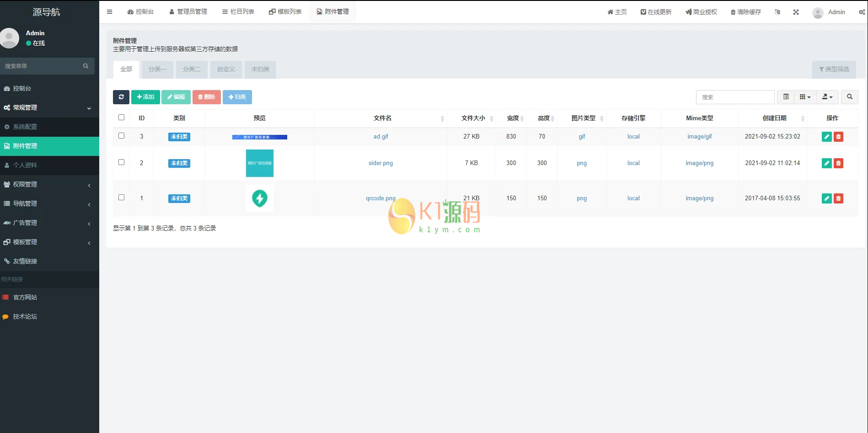Click the refresh table icon button
868x433 pixels.
tap(121, 97)
